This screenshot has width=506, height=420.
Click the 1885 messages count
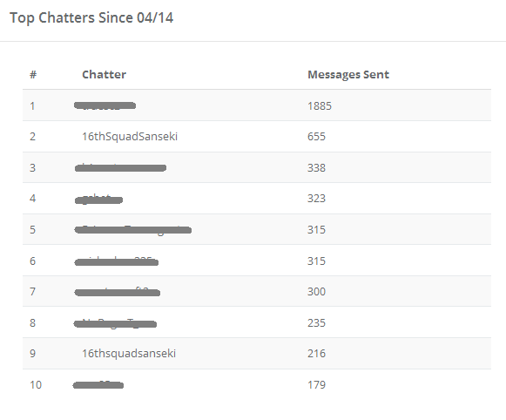(x=320, y=106)
